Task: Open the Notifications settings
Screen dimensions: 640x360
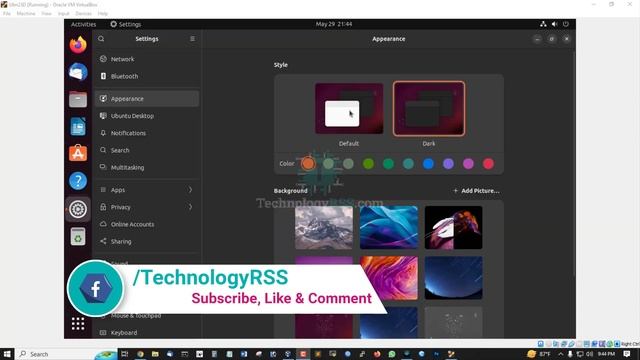Action: tap(147, 133)
